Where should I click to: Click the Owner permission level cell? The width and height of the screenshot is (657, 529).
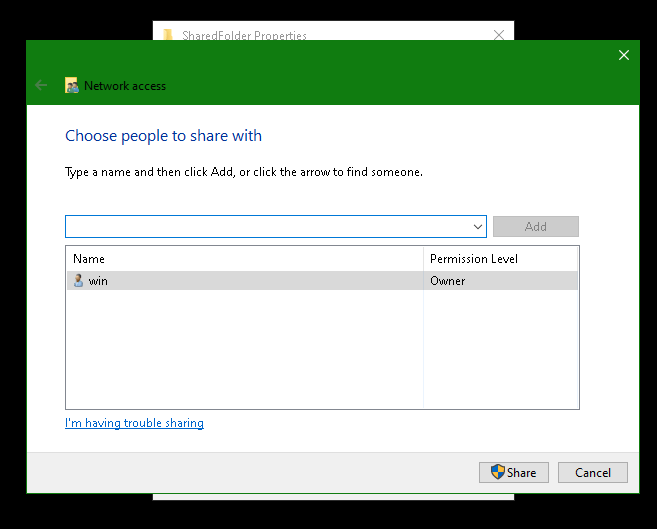click(500, 281)
